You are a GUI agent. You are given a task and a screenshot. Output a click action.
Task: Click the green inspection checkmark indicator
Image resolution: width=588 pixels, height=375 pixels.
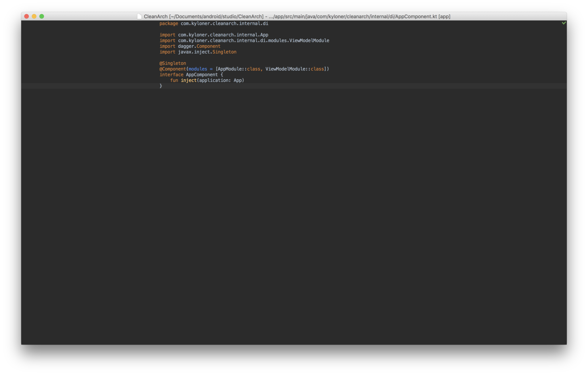click(x=564, y=23)
